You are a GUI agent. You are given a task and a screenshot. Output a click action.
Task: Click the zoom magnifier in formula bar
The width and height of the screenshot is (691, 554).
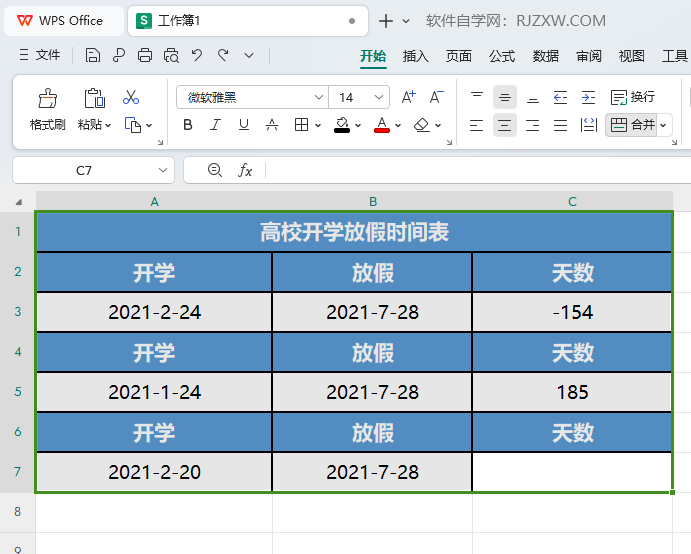pyautogui.click(x=215, y=170)
